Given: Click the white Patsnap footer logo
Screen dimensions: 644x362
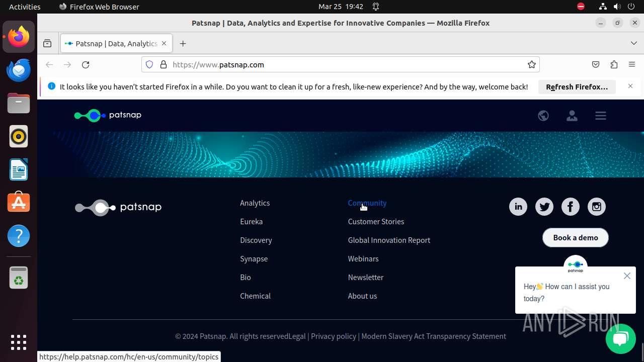Looking at the screenshot, I should 118,207.
